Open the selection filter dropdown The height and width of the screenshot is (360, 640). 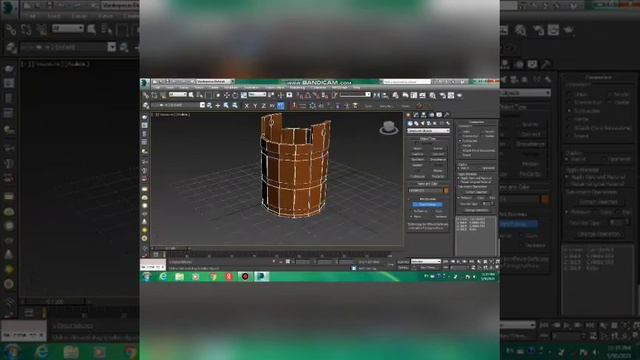pyautogui.click(x=178, y=95)
